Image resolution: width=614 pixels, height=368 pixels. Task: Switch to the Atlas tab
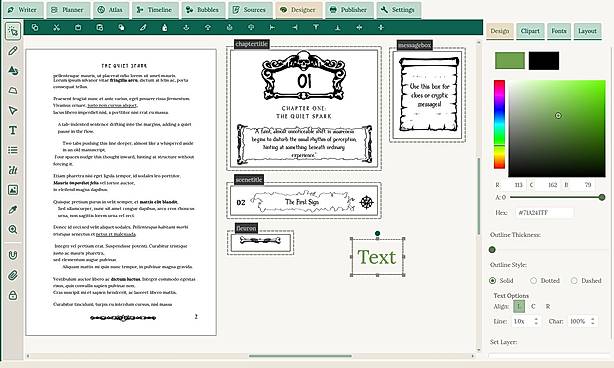pyautogui.click(x=111, y=10)
